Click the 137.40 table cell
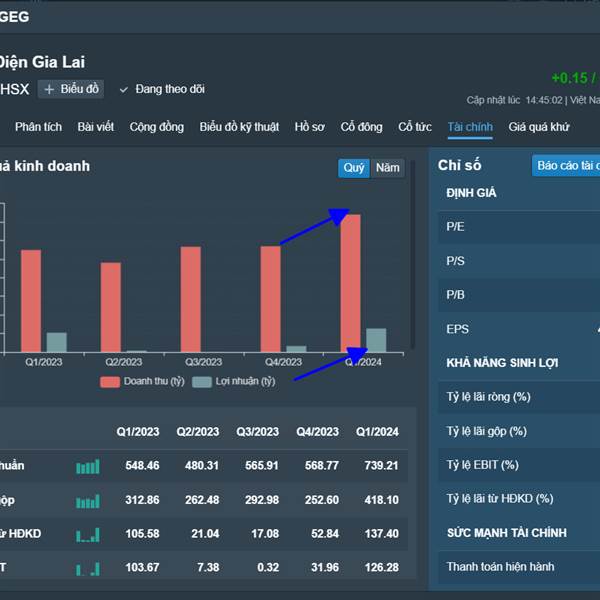600x600 pixels. [x=382, y=533]
